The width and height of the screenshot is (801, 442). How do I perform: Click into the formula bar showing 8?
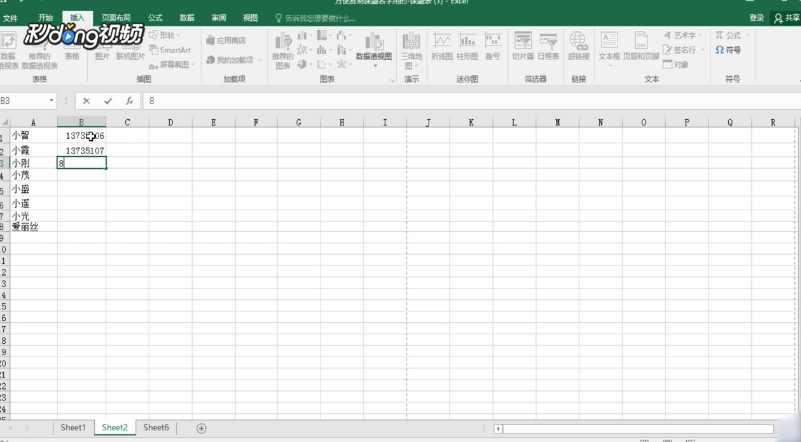tap(472, 101)
